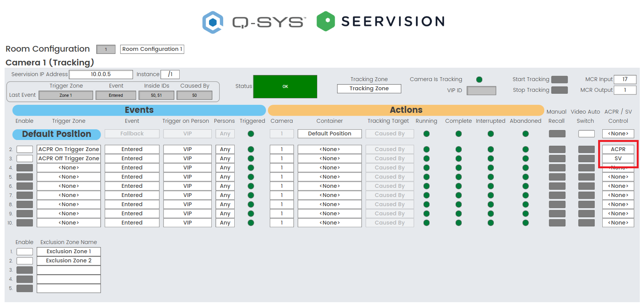Click the Q-SYS logo icon
The width and height of the screenshot is (644, 306).
click(x=213, y=22)
